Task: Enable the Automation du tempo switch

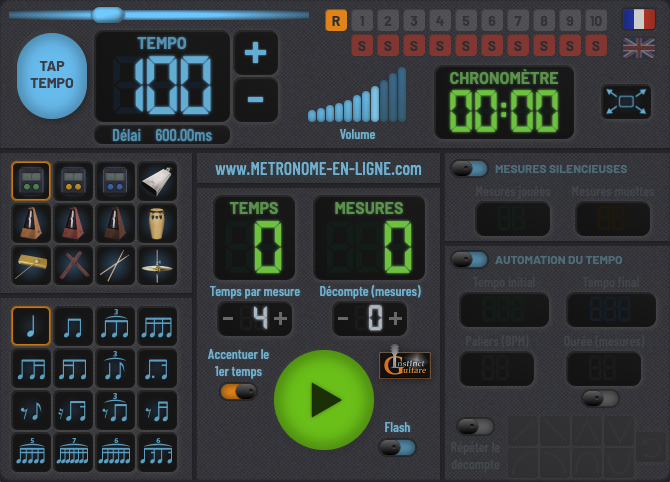Action: (x=469, y=260)
